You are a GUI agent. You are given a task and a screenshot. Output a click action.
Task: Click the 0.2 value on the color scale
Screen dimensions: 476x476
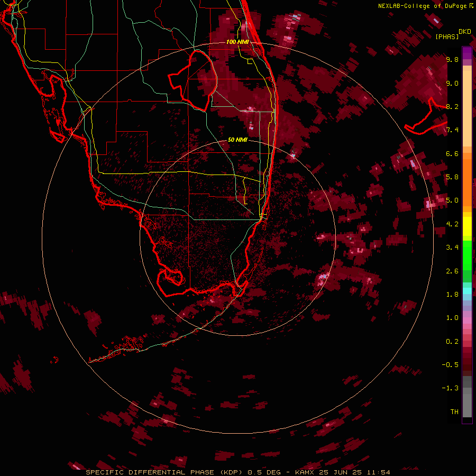(x=452, y=342)
